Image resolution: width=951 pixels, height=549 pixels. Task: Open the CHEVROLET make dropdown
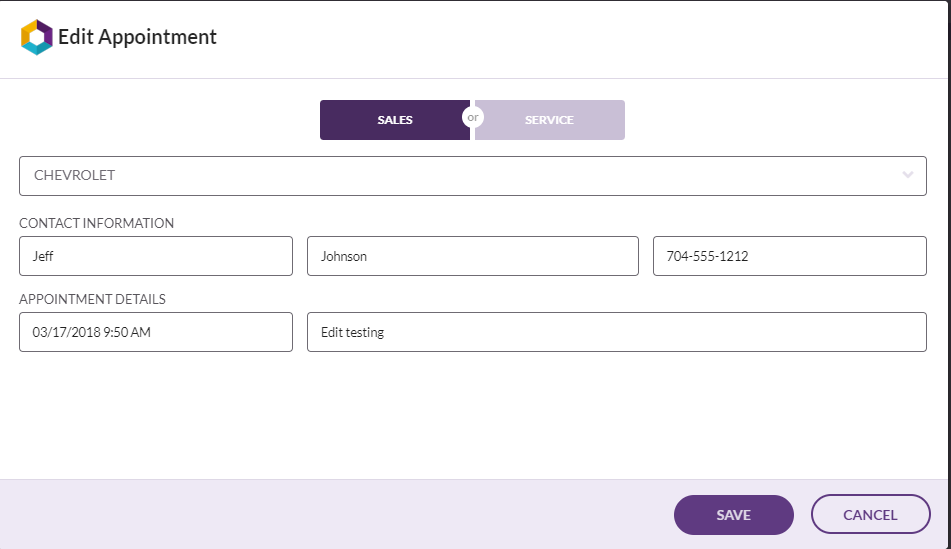472,176
